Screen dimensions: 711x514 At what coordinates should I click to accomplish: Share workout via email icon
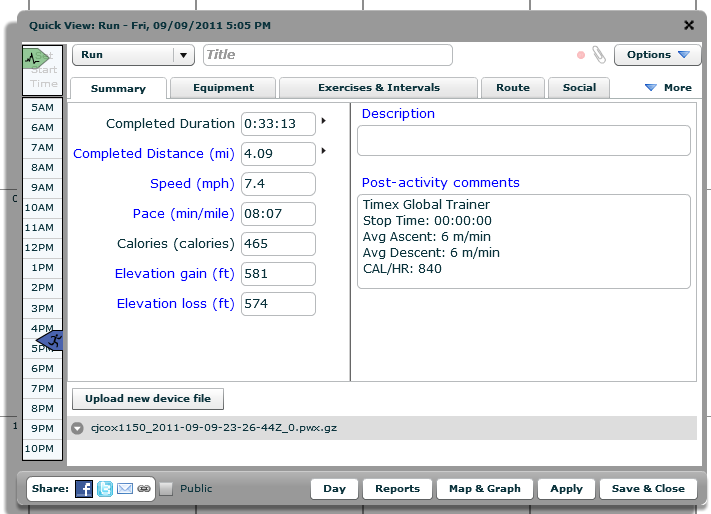tap(125, 489)
